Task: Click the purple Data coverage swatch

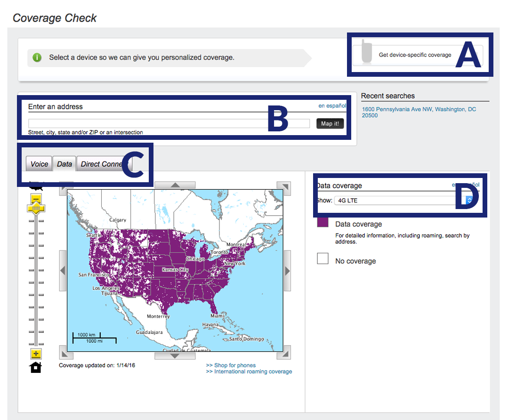Action: [323, 222]
